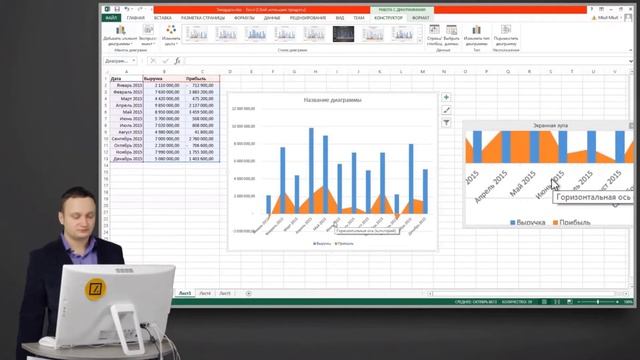Select the cell Декабрь 2015
Viewport: 640px width, 360px height.
[x=126, y=159]
